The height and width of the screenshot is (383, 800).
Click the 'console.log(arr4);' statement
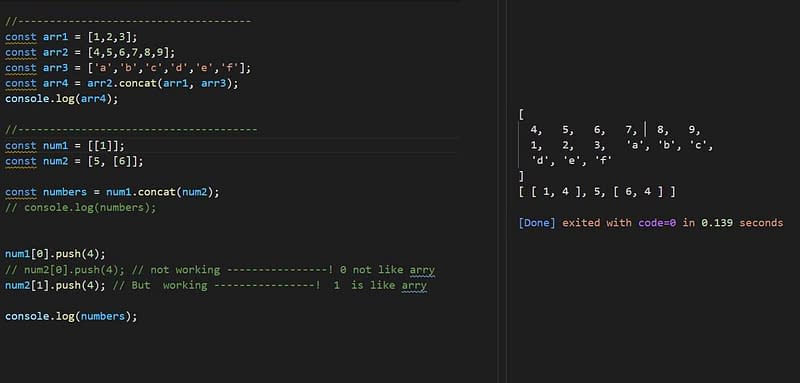[x=62, y=98]
